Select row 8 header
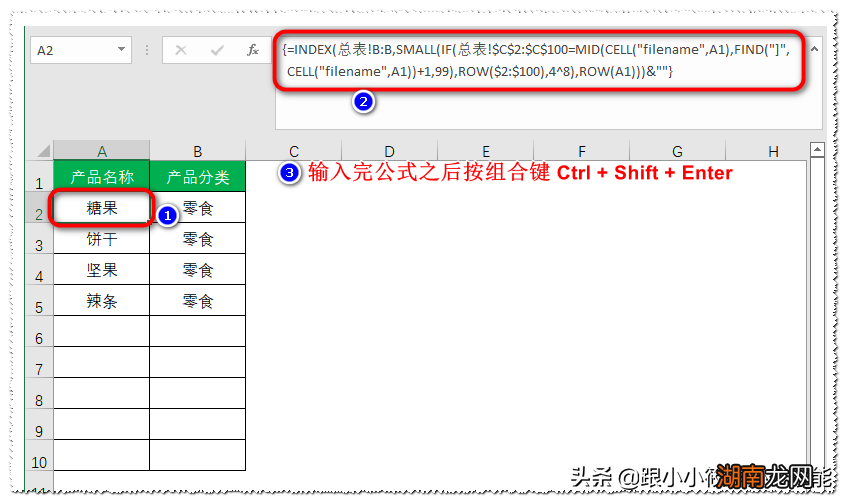The width and height of the screenshot is (847, 503). [39, 393]
